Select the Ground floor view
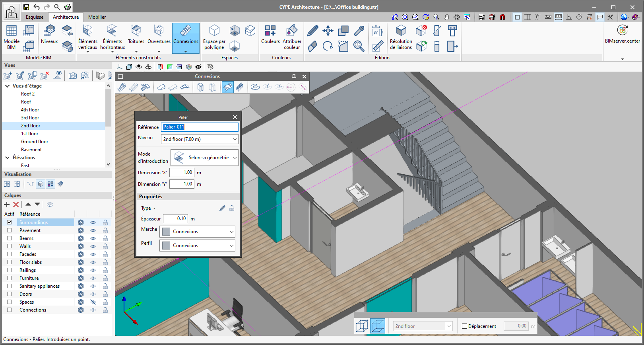Image resolution: width=644 pixels, height=345 pixels. click(35, 142)
